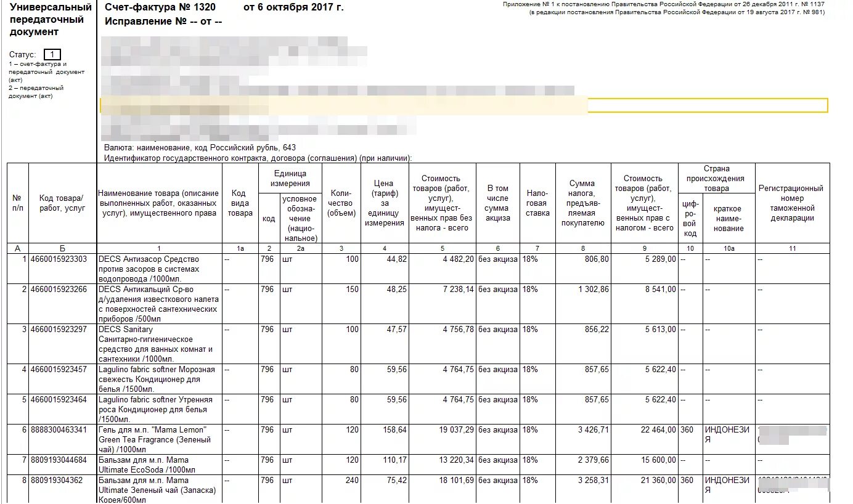This screenshot has height=504, width=853.
Task: Click the unit price 47,57
Action: pyautogui.click(x=396, y=330)
